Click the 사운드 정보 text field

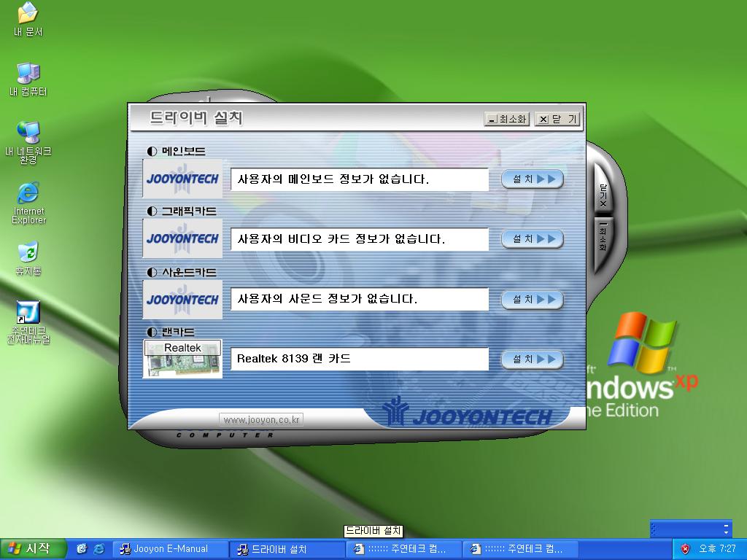(360, 299)
